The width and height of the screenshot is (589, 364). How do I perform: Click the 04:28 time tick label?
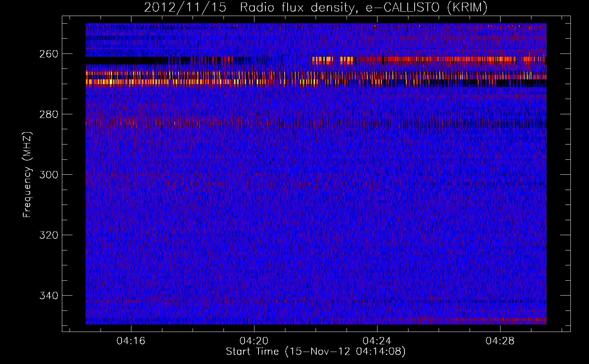pyautogui.click(x=500, y=341)
